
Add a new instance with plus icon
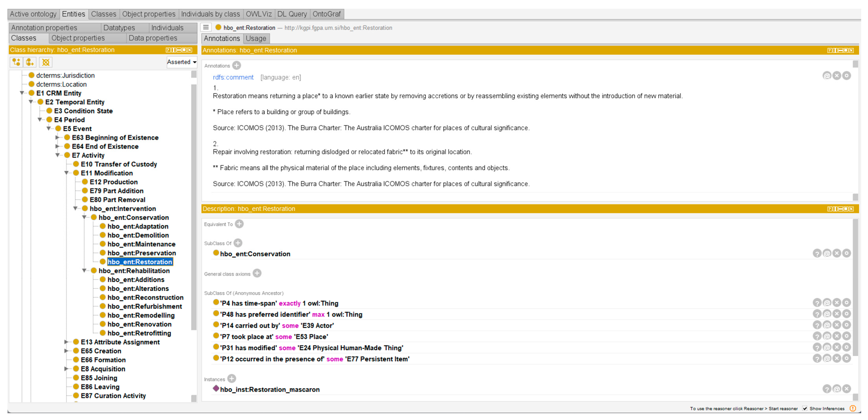232,379
